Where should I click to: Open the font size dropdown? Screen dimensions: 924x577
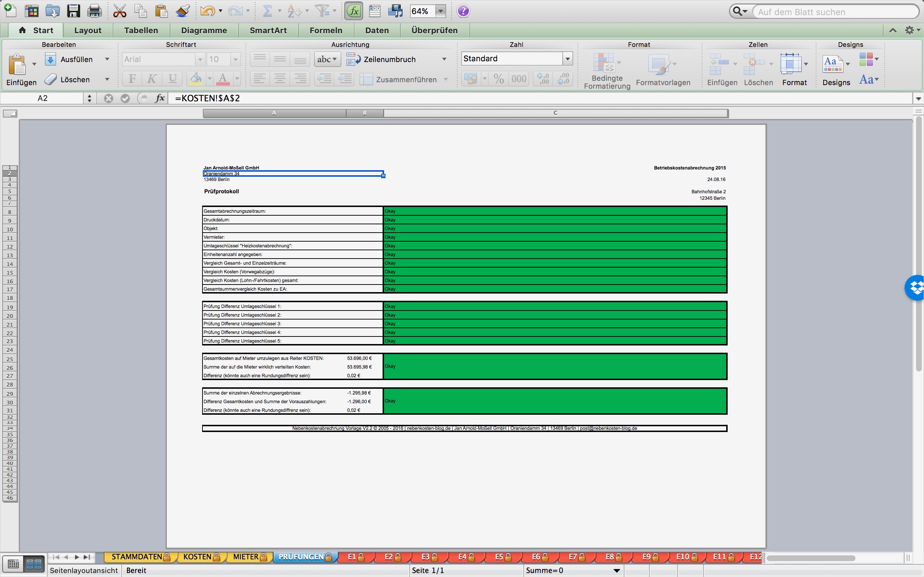[x=235, y=59]
